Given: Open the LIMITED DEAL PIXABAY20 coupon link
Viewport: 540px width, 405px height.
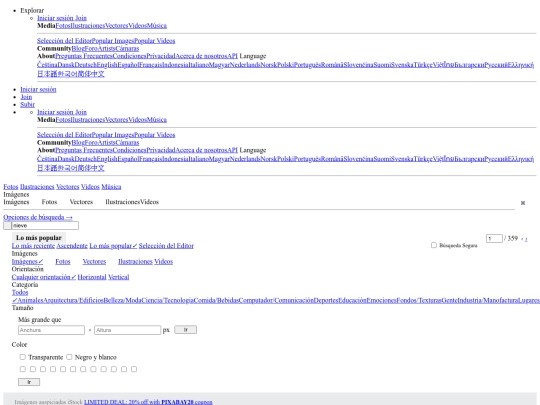Looking at the screenshot, I should pyautogui.click(x=148, y=402).
